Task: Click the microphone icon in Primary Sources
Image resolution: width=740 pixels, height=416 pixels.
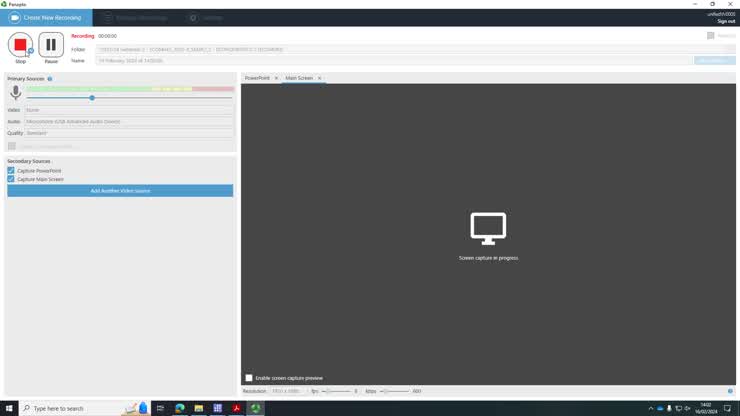Action: (16, 93)
